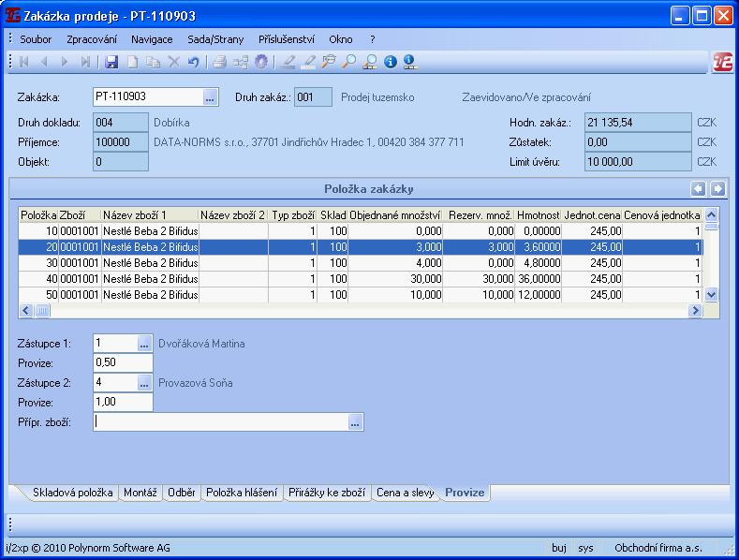Switch to Odběr tab
The height and width of the screenshot is (560, 739).
pos(182,493)
